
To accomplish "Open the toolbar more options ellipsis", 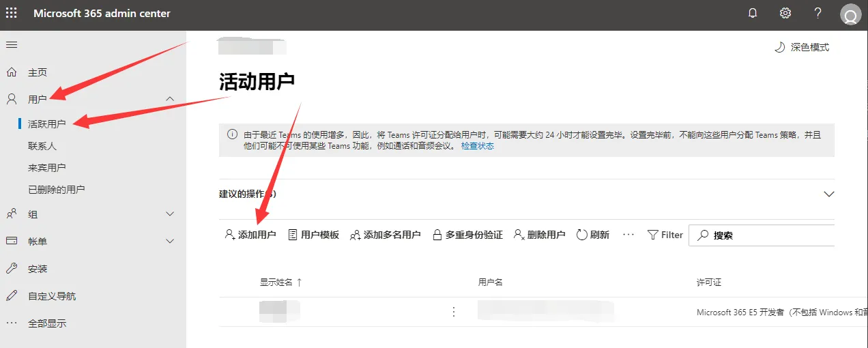I will tap(628, 235).
